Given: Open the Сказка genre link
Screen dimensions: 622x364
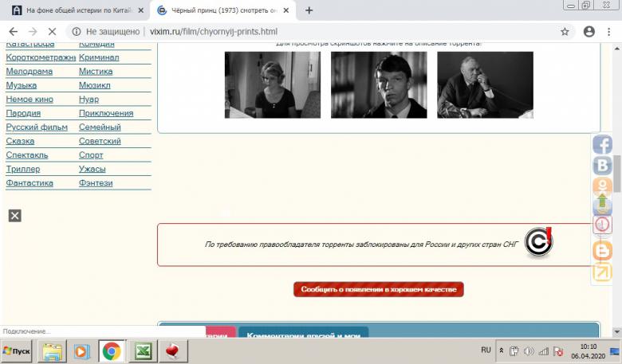Looking at the screenshot, I should pyautogui.click(x=20, y=141).
